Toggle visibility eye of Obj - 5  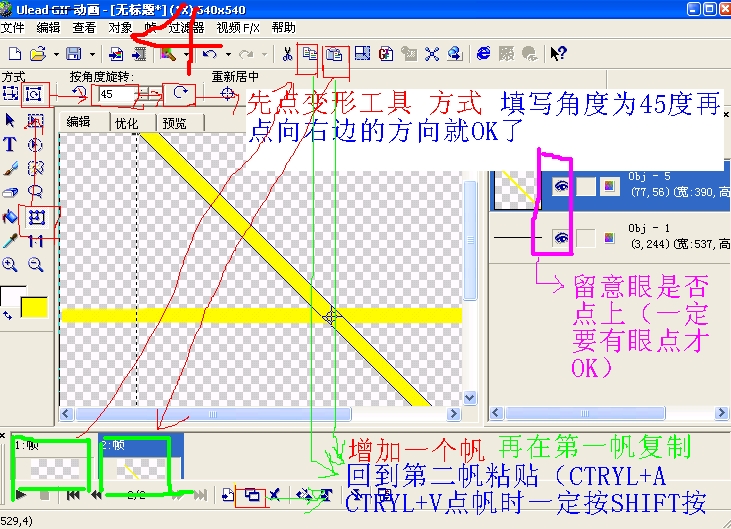[x=561, y=185]
